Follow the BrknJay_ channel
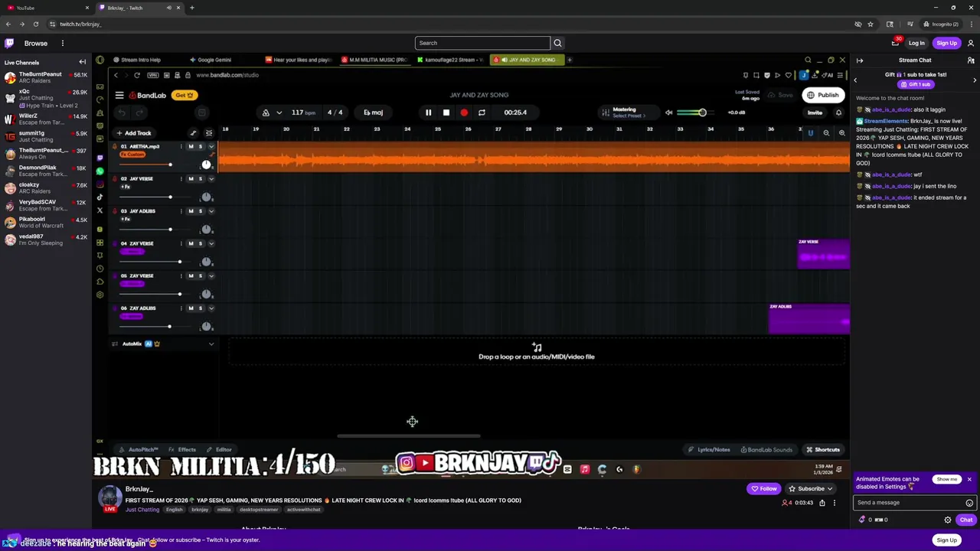 point(763,488)
